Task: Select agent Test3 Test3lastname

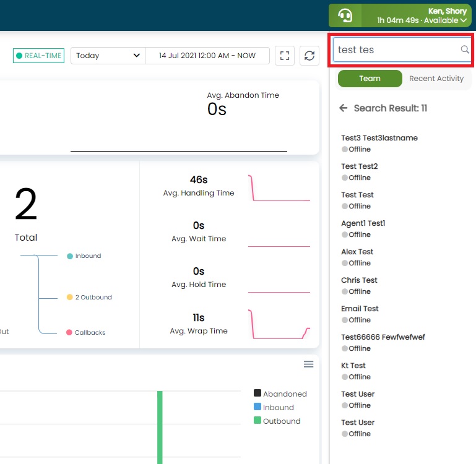Action: (x=379, y=138)
